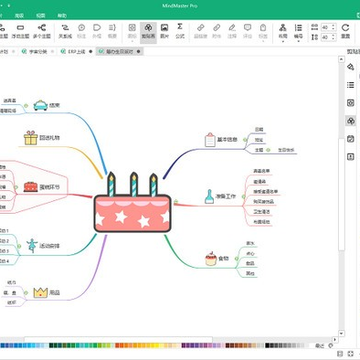Screen dimensions: 360x360
Task: Open the 帮助 menu tab
Action: [62, 16]
